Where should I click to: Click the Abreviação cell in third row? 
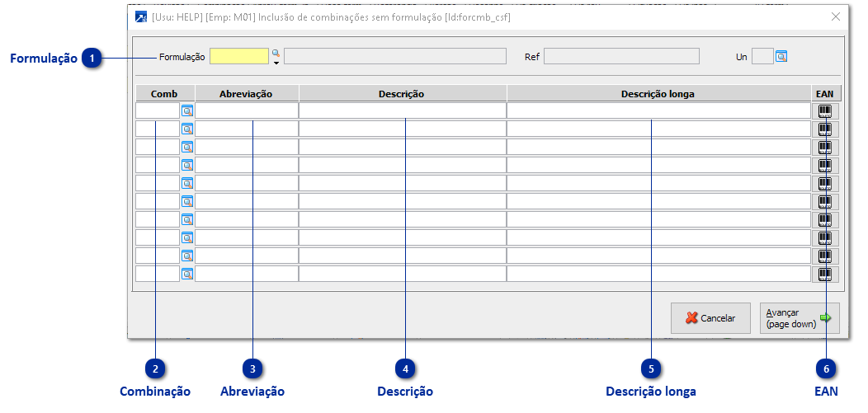(247, 147)
